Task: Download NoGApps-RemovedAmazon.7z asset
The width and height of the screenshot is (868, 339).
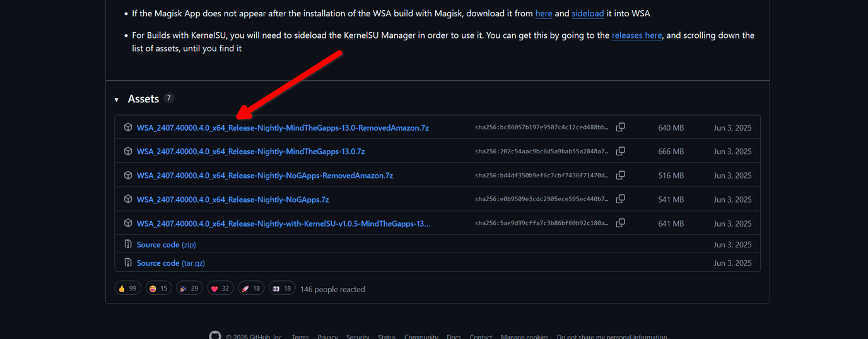Action: click(265, 175)
